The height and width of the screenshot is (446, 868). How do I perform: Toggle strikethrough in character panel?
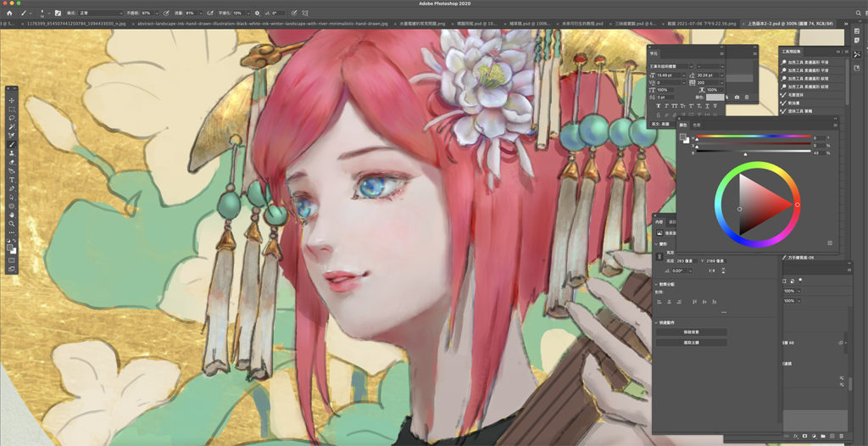coord(715,106)
